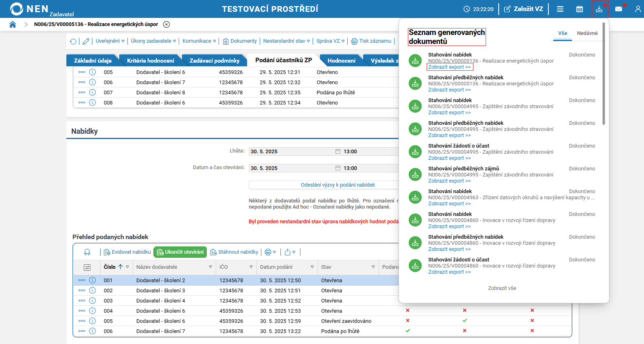Close the N006/25/V00005136 breadcrumb tab
Image resolution: width=644 pixels, height=344 pixels.
pos(166,24)
